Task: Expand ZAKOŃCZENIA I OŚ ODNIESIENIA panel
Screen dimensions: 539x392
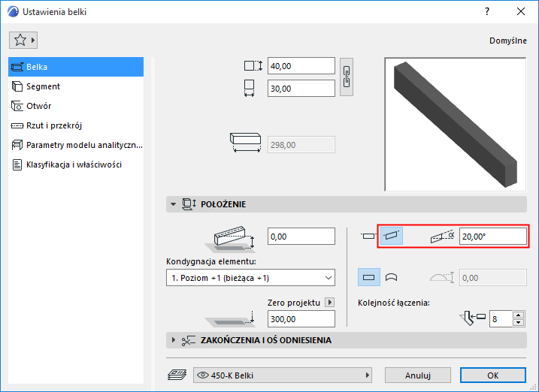Action: (x=173, y=340)
